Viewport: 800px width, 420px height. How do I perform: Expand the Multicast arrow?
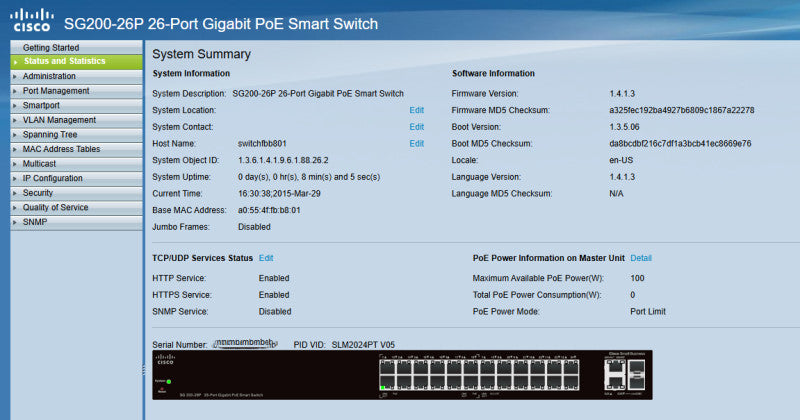15,164
